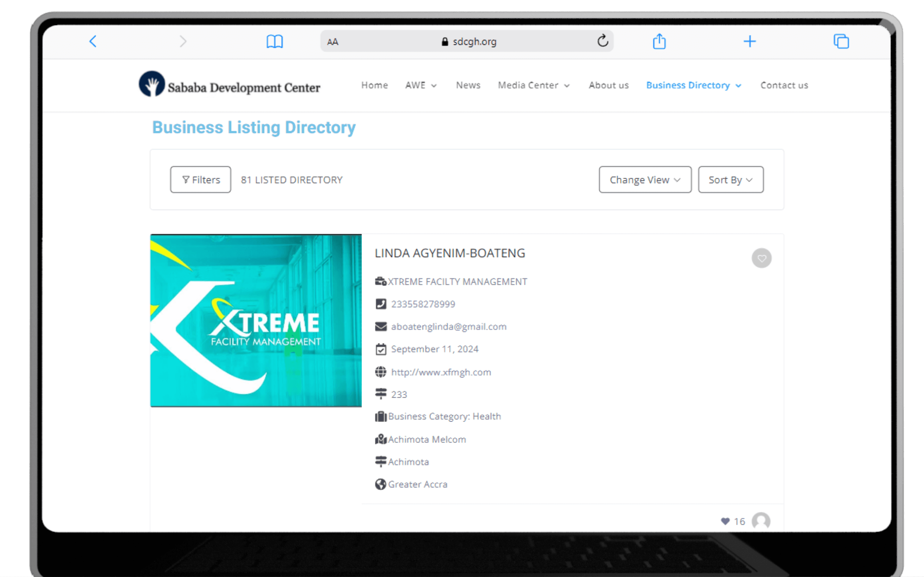Open the listing author avatar
Viewport: 924px width, 577px height.
click(x=761, y=521)
